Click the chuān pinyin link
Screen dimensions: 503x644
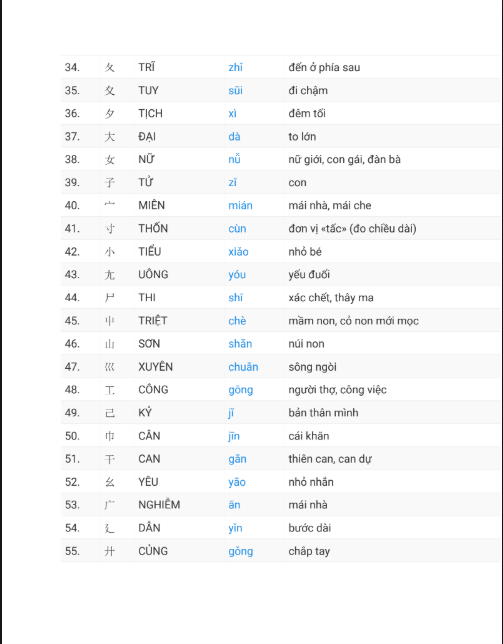coord(243,367)
